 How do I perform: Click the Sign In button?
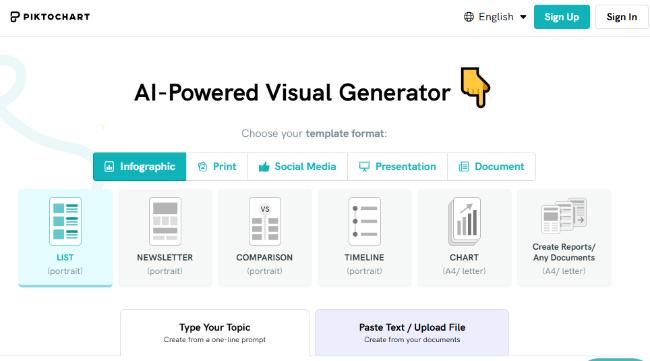(x=621, y=17)
